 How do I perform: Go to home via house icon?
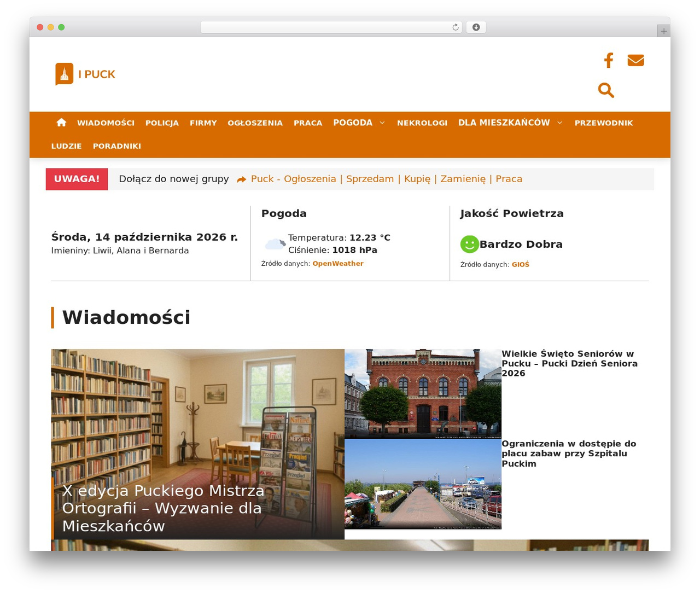(61, 123)
